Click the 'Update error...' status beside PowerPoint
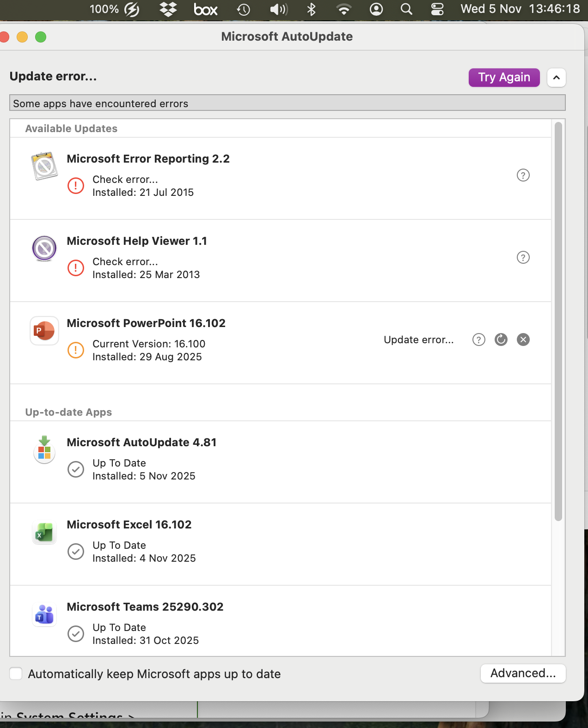 tap(419, 340)
